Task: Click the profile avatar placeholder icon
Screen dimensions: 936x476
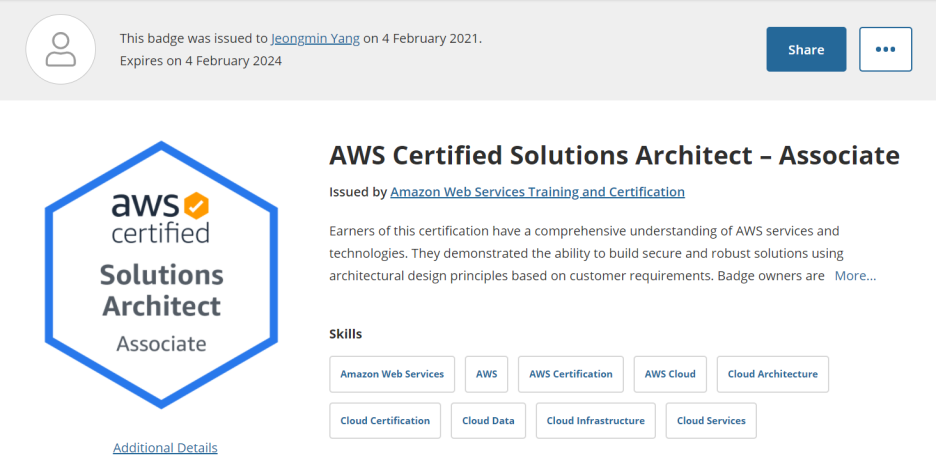Action: pyautogui.click(x=60, y=50)
